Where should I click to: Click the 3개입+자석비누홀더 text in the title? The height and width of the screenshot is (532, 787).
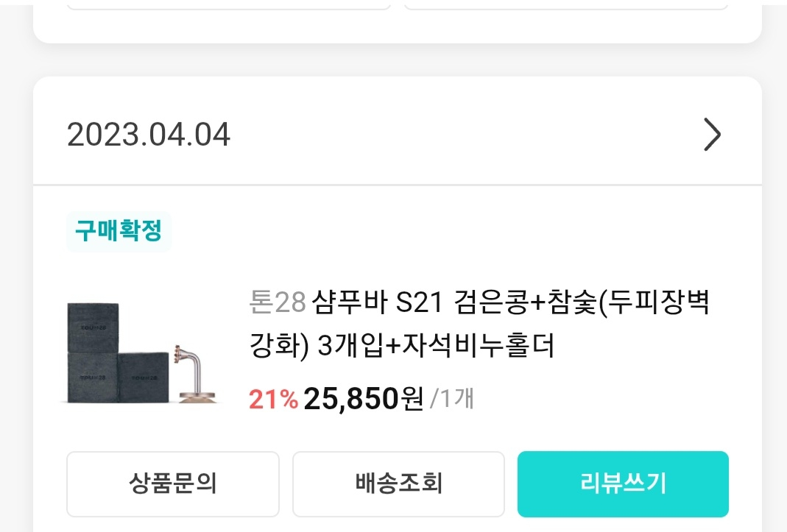pyautogui.click(x=435, y=347)
